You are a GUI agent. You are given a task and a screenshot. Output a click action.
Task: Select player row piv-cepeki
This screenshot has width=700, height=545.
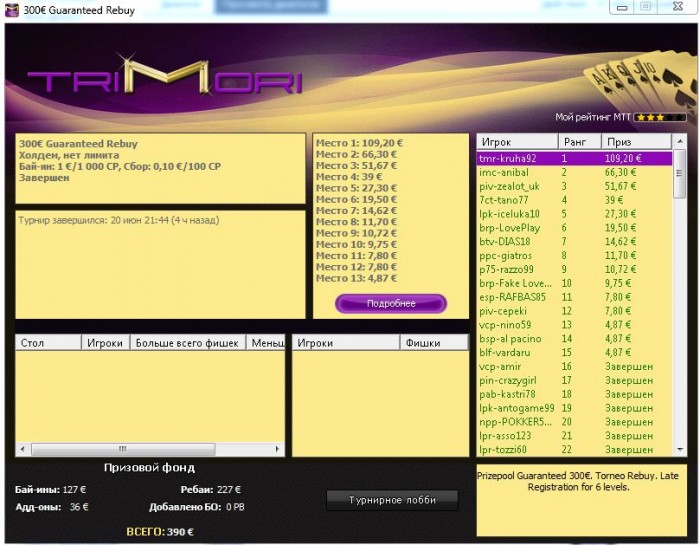575,311
